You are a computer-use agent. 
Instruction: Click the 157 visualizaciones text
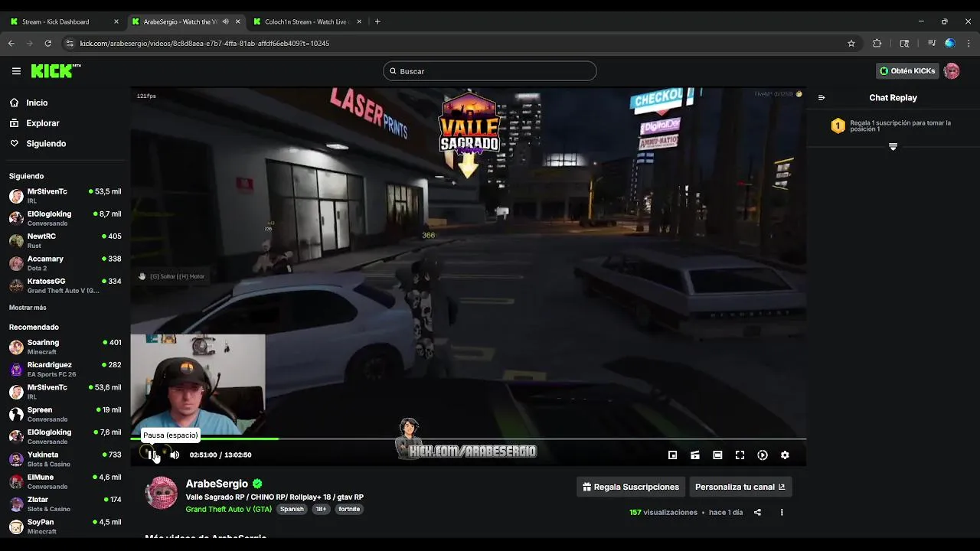[663, 513]
